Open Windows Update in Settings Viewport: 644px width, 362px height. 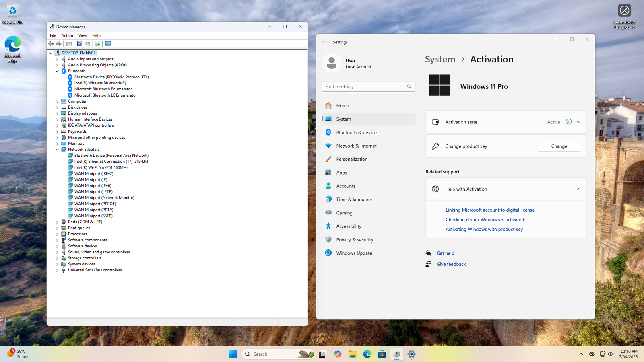click(x=369, y=253)
